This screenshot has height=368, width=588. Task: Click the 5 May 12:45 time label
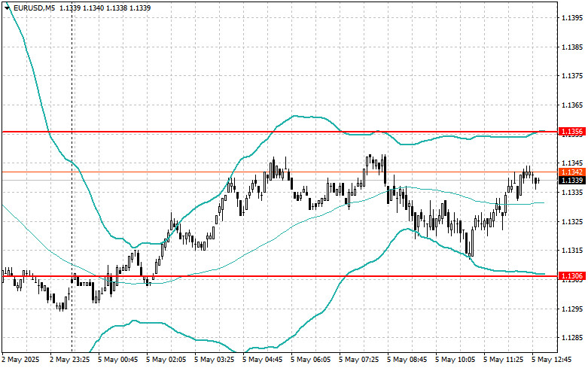(x=552, y=360)
